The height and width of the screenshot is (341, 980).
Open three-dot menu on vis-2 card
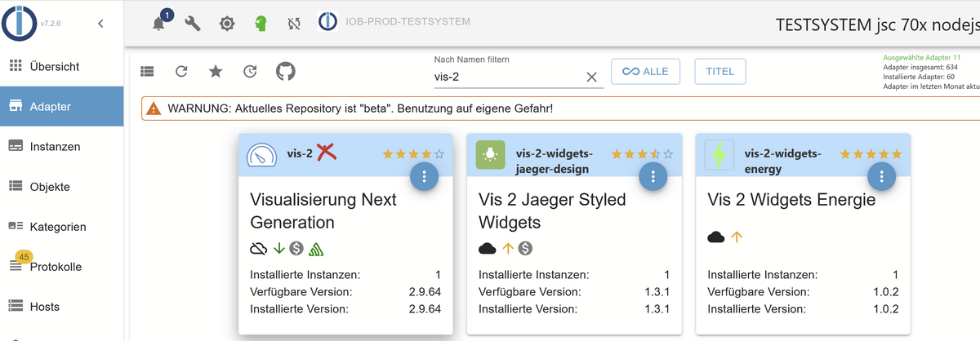424,176
